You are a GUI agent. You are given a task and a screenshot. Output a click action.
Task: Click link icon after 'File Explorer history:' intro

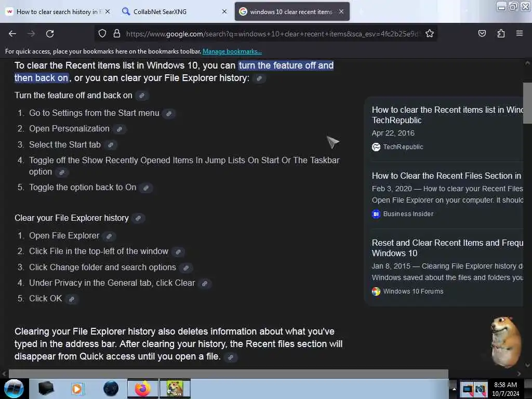pos(259,78)
